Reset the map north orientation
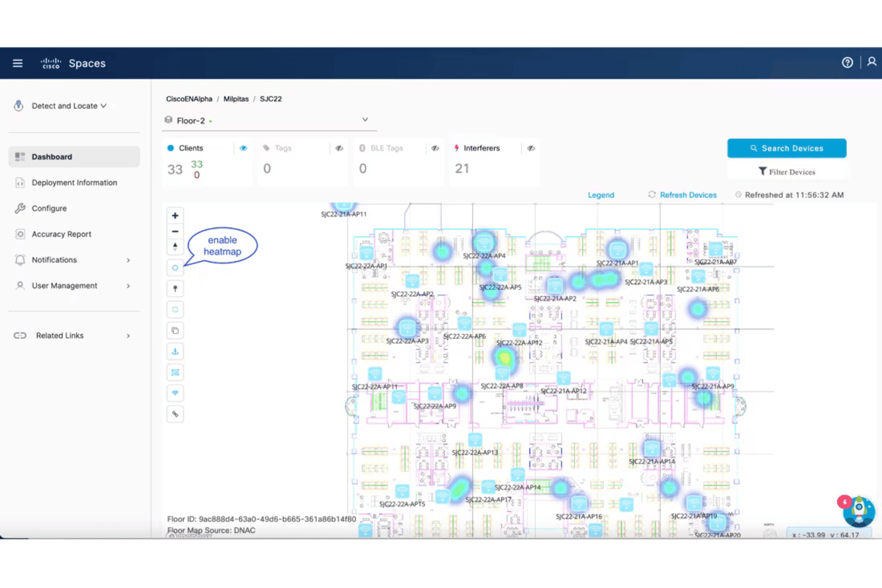This screenshot has width=882, height=588. point(175,247)
